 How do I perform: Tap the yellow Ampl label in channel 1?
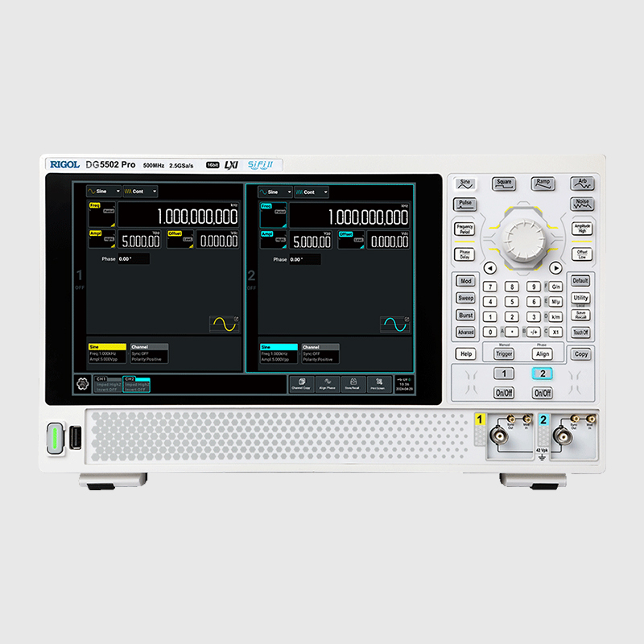point(95,233)
